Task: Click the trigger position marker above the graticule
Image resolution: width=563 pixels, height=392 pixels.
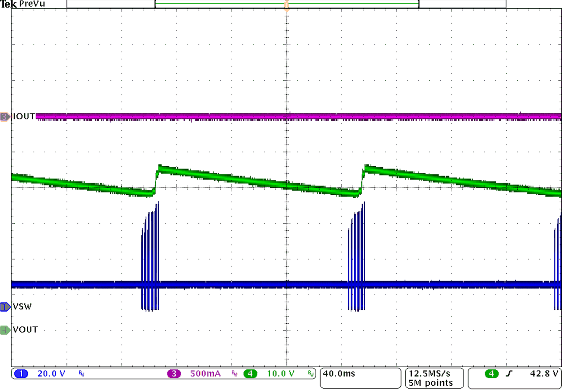Action: click(287, 3)
